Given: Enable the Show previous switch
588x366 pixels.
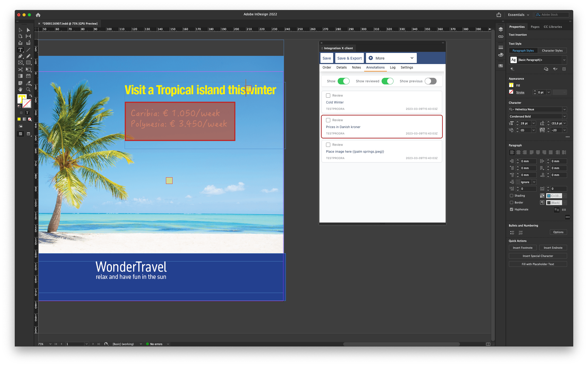Looking at the screenshot, I should (x=431, y=81).
